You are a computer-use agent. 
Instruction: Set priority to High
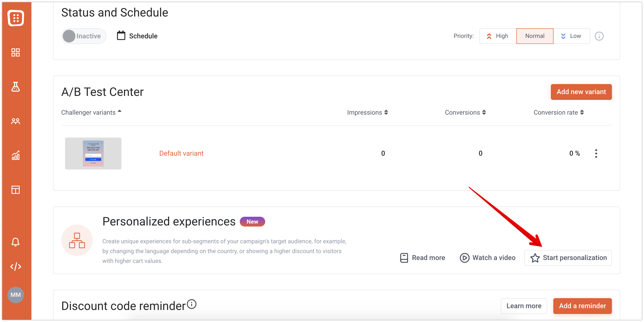click(498, 36)
